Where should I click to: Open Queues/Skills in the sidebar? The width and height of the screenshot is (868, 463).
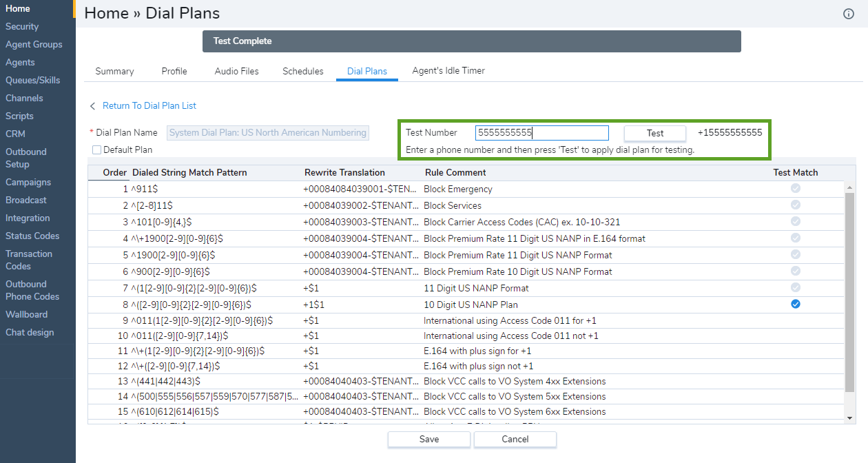pyautogui.click(x=33, y=80)
